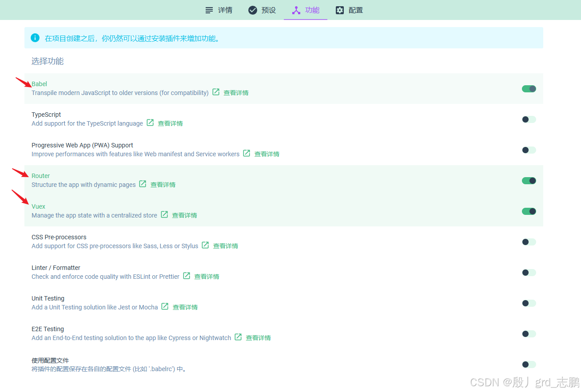Click the 功能 tab branch icon
Screen dimensions: 581x392
click(296, 10)
